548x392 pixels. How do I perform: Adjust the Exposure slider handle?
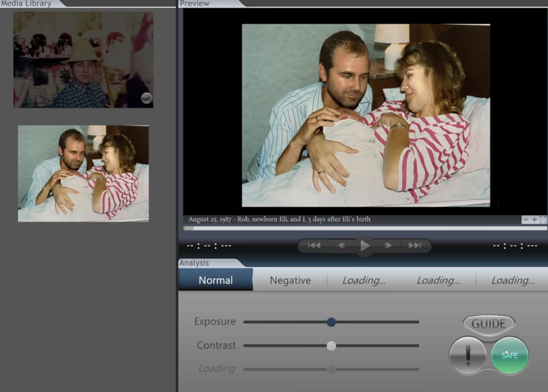click(x=331, y=322)
